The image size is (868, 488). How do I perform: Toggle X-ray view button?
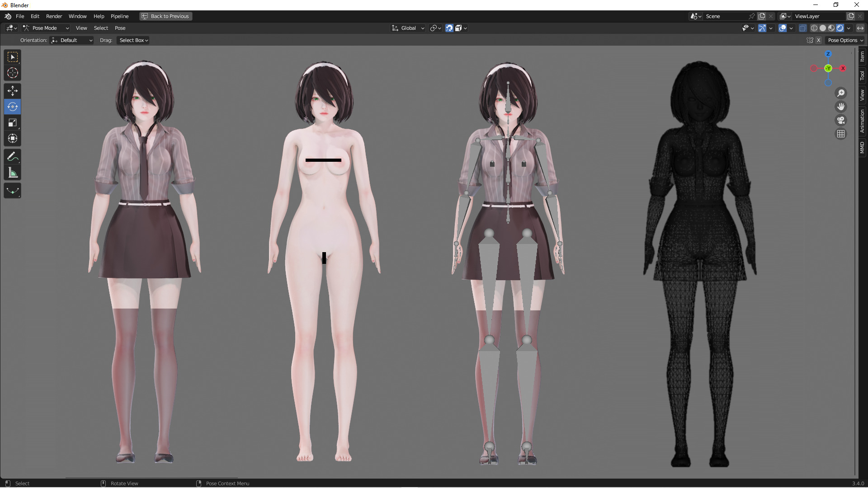[802, 28]
